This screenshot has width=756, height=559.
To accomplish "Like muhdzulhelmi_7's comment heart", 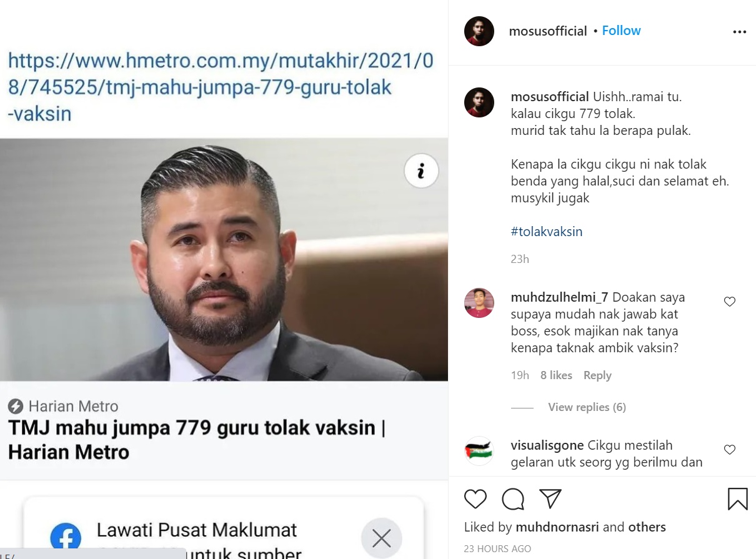I will point(729,302).
